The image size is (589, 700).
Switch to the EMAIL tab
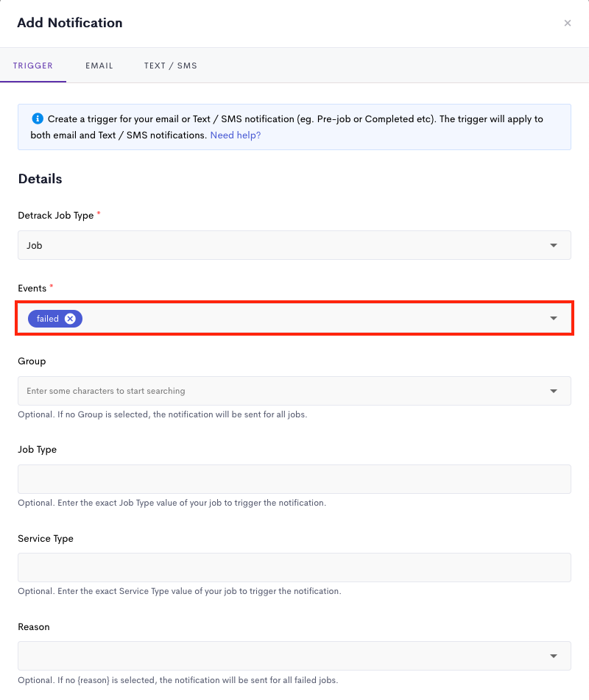coord(99,66)
